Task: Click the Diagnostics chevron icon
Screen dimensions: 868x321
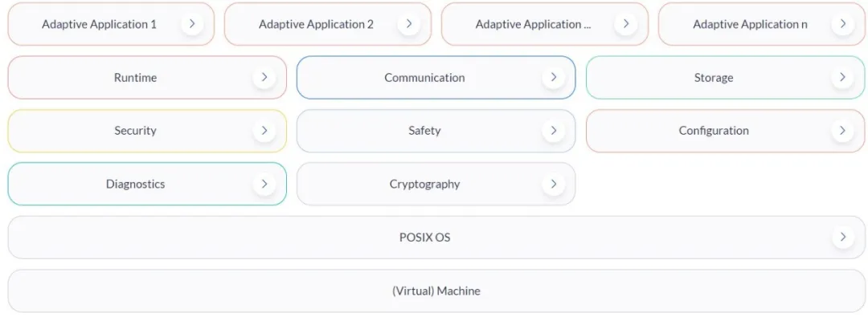Action: click(x=264, y=184)
